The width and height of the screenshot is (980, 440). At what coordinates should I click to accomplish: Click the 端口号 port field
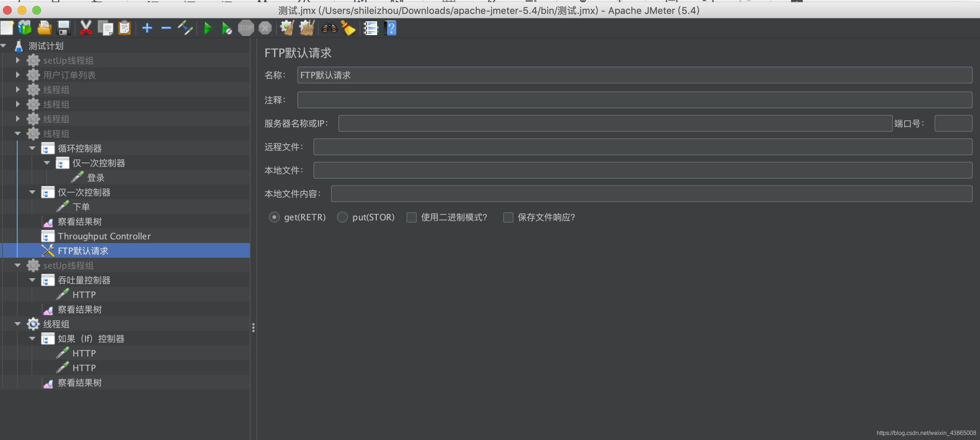[x=953, y=123]
